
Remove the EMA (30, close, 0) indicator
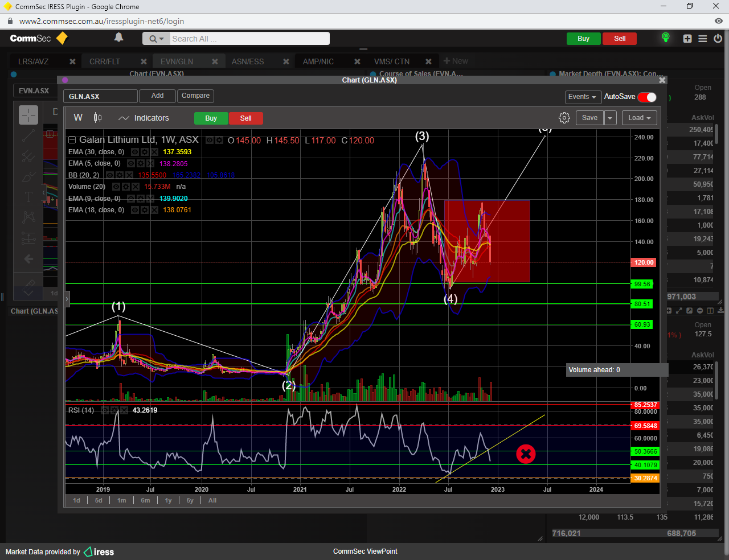154,152
